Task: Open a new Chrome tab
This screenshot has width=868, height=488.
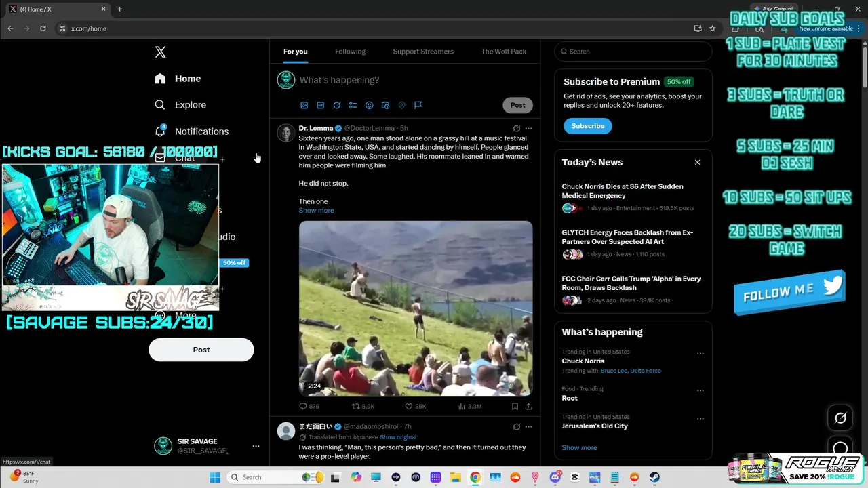Action: (x=119, y=9)
